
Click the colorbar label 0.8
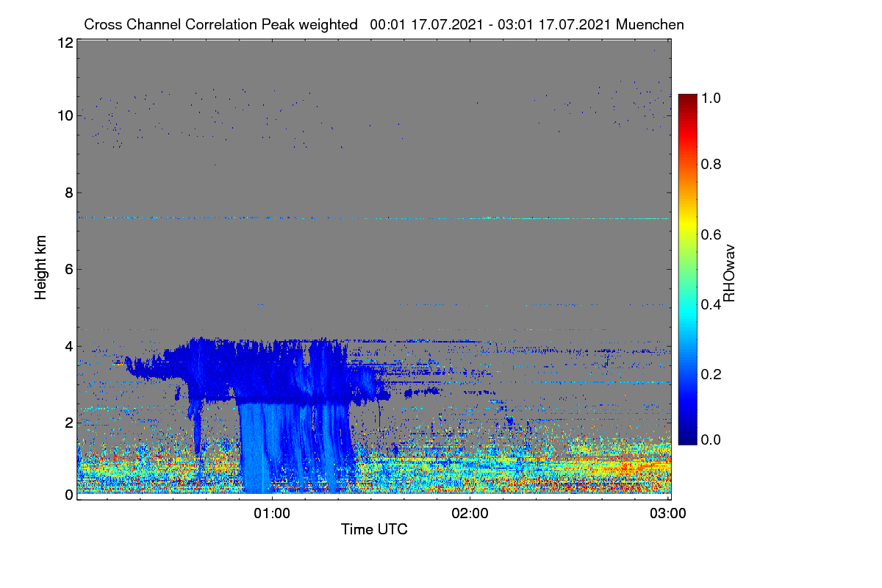(711, 164)
